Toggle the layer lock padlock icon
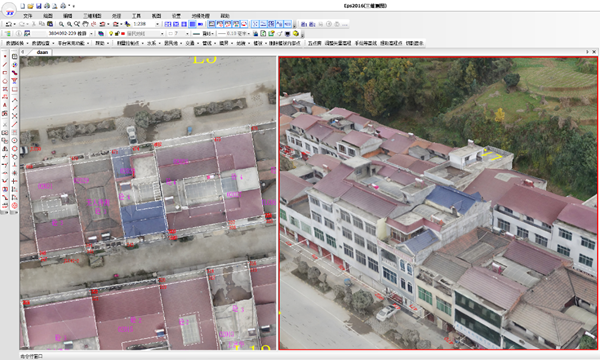Viewport: 600px width, 360px height. (117, 34)
